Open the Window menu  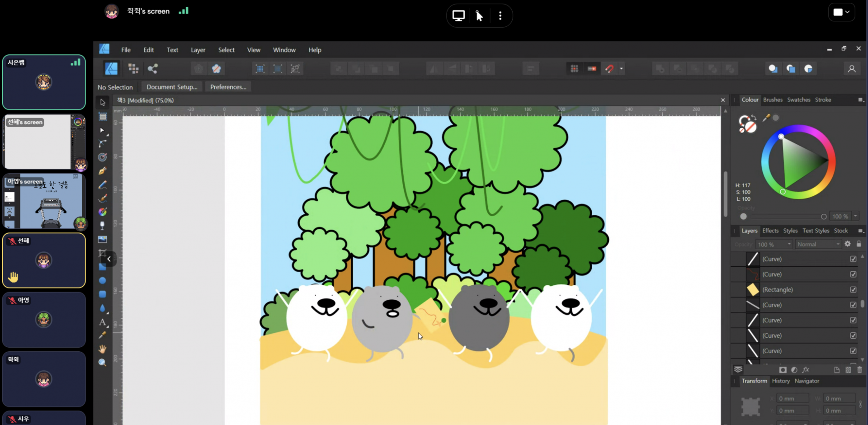[x=284, y=50]
